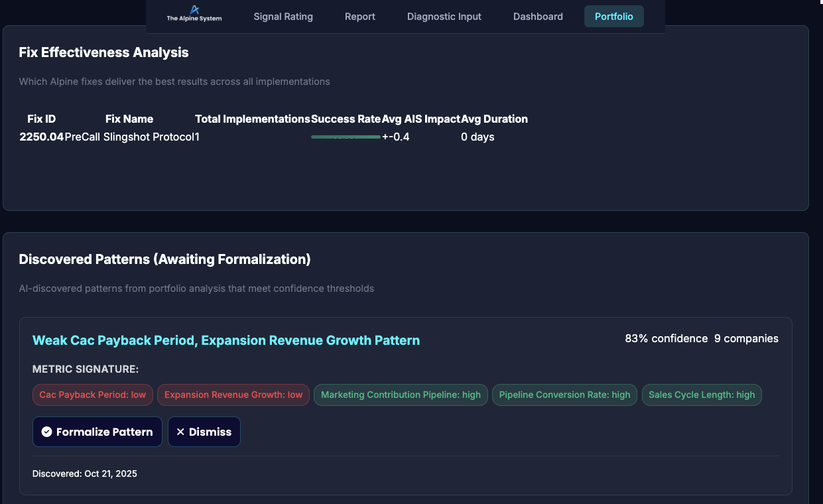The image size is (823, 504).
Task: Open the Weak Cac Payback Period pattern title
Action: tap(227, 340)
